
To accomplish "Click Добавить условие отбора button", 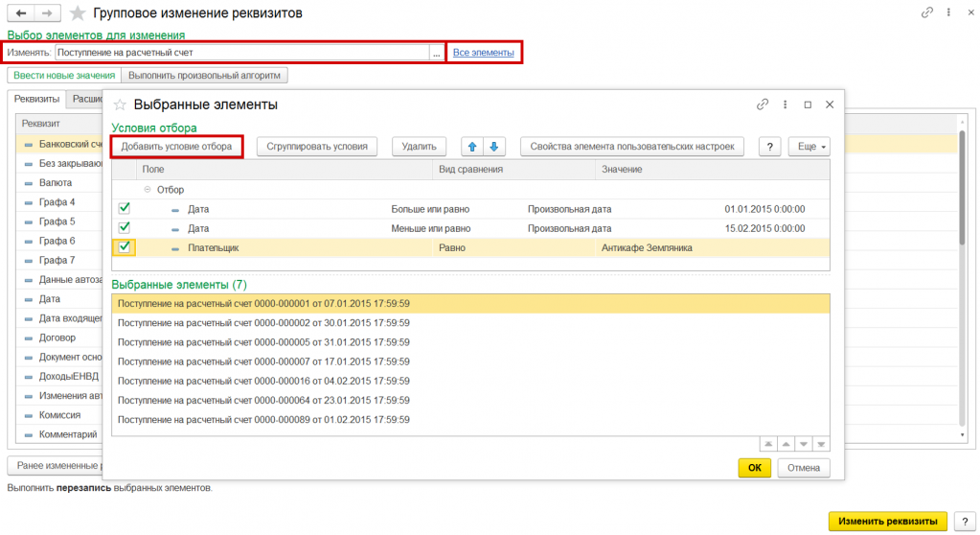I will coord(176,147).
